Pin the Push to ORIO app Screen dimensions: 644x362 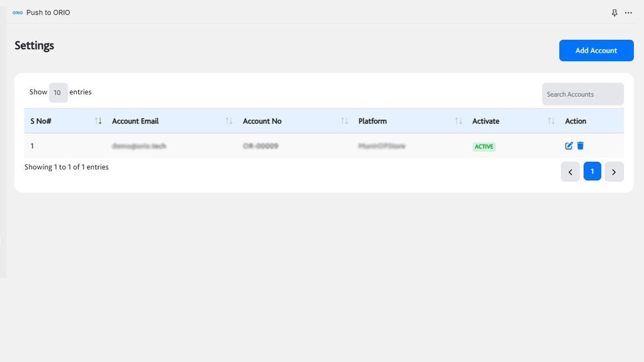pos(614,12)
